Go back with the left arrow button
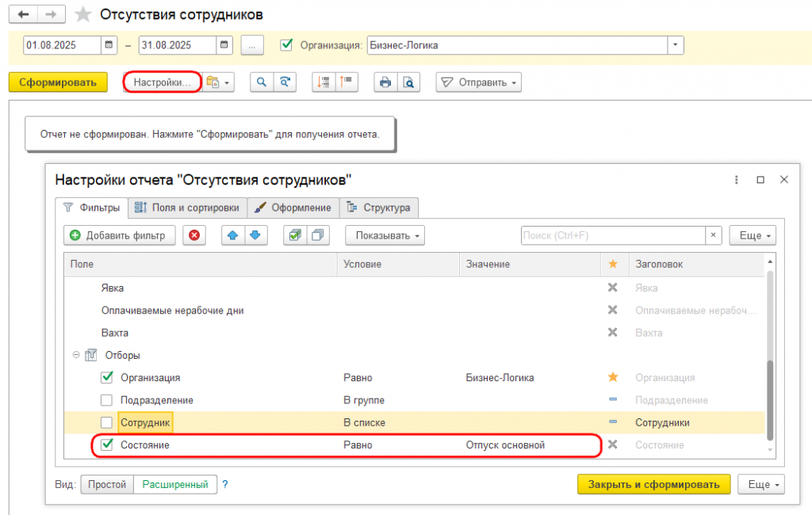The image size is (812, 515). point(23,14)
